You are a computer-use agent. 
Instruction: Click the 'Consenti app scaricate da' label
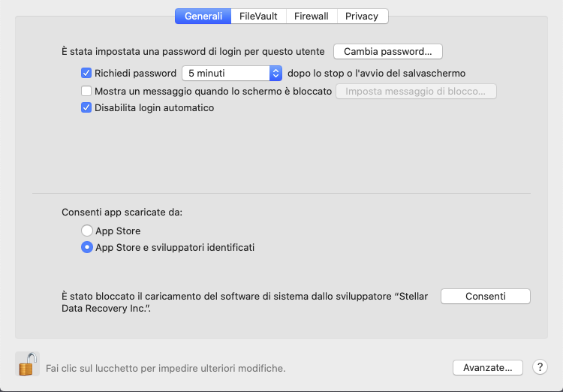pos(122,213)
